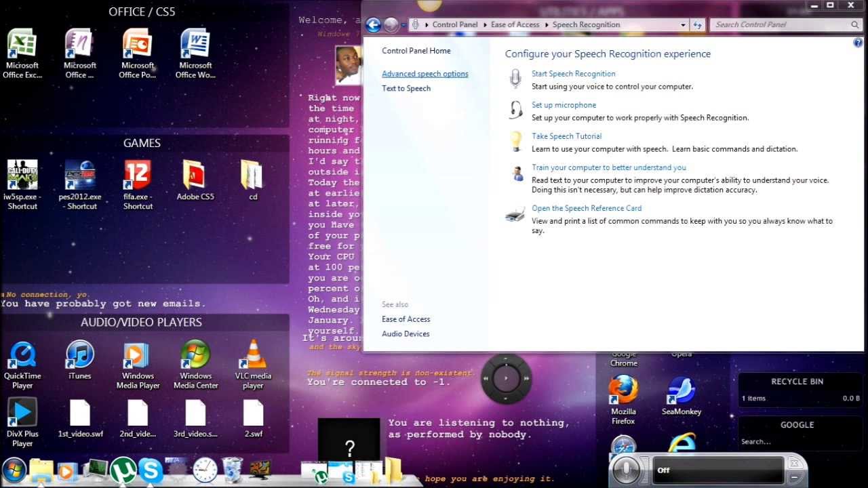This screenshot has height=488, width=868.
Task: Refresh the Control Panel page
Action: [x=697, y=25]
